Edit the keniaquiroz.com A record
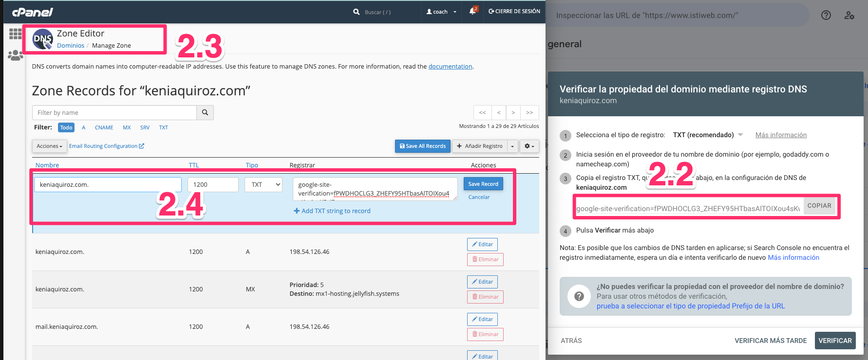The image size is (868, 360). [482, 244]
